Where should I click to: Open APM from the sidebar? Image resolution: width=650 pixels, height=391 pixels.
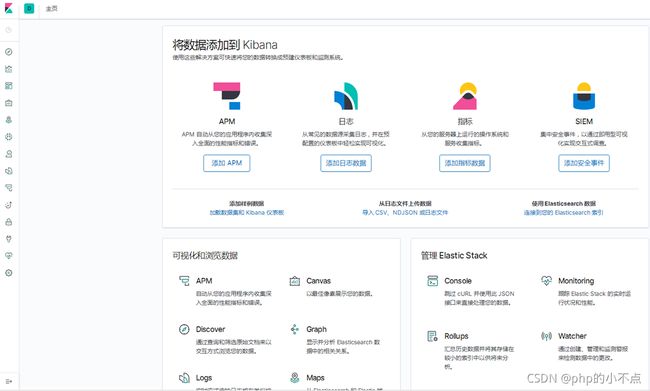pyautogui.click(x=9, y=188)
